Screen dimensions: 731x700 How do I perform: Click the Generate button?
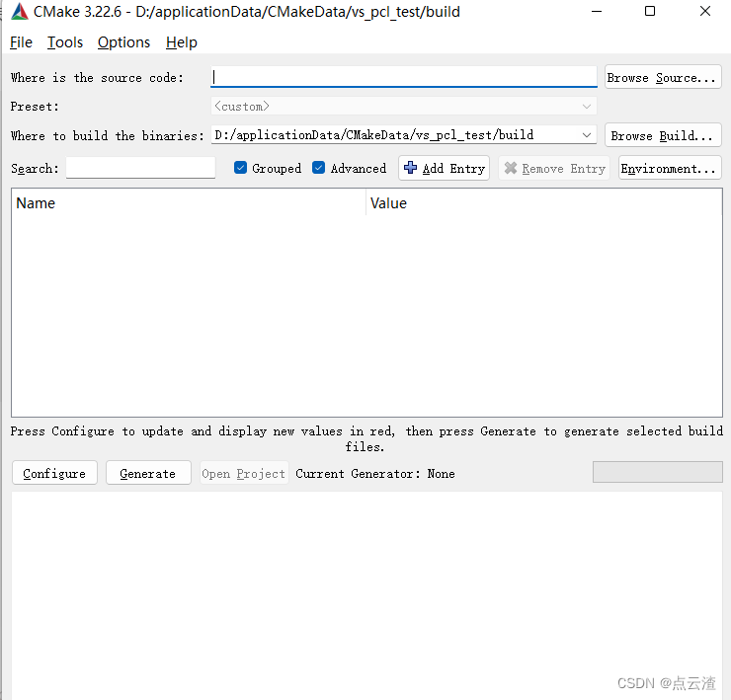point(148,473)
